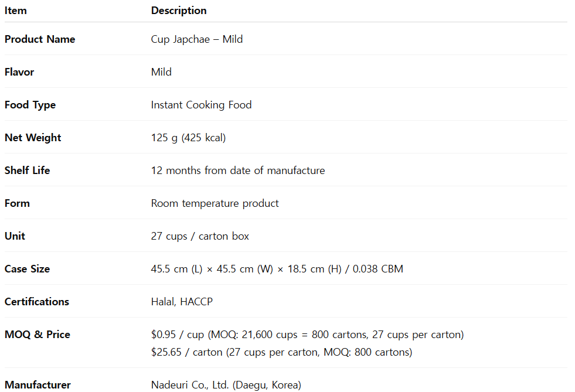Select the "Case Size" label
The width and height of the screenshot is (575, 392).
tap(27, 269)
